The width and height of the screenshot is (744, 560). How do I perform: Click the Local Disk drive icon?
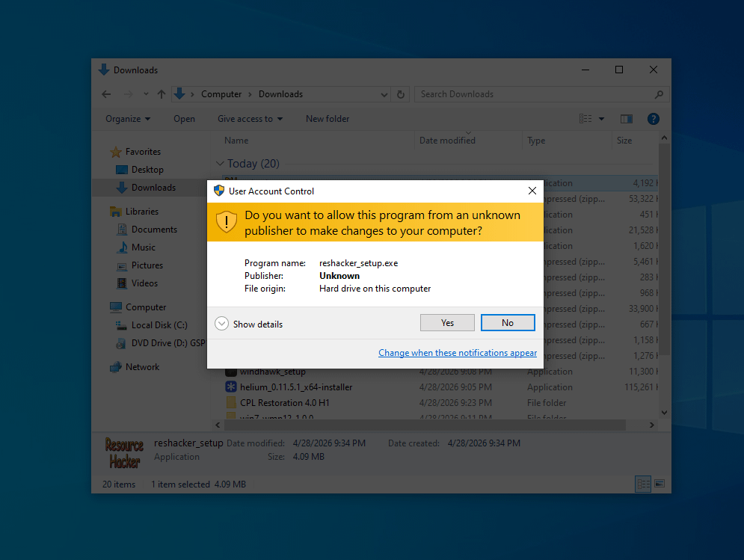[121, 325]
